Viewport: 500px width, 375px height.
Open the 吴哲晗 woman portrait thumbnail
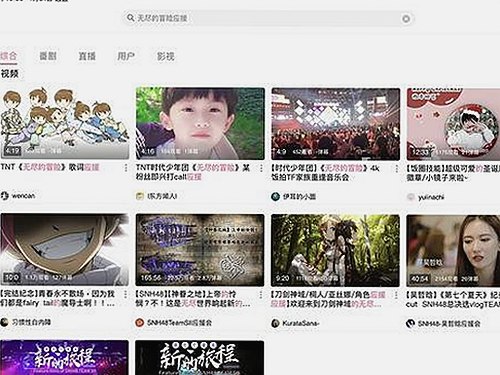453,251
